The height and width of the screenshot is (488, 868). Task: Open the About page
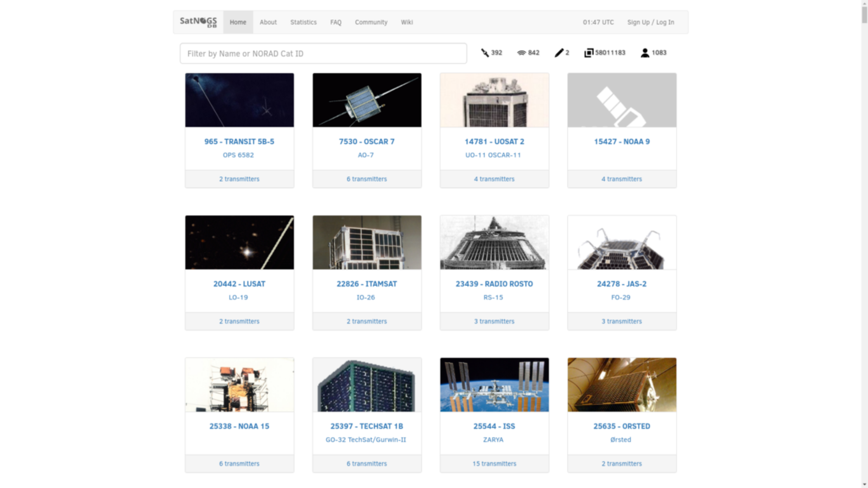pos(268,22)
